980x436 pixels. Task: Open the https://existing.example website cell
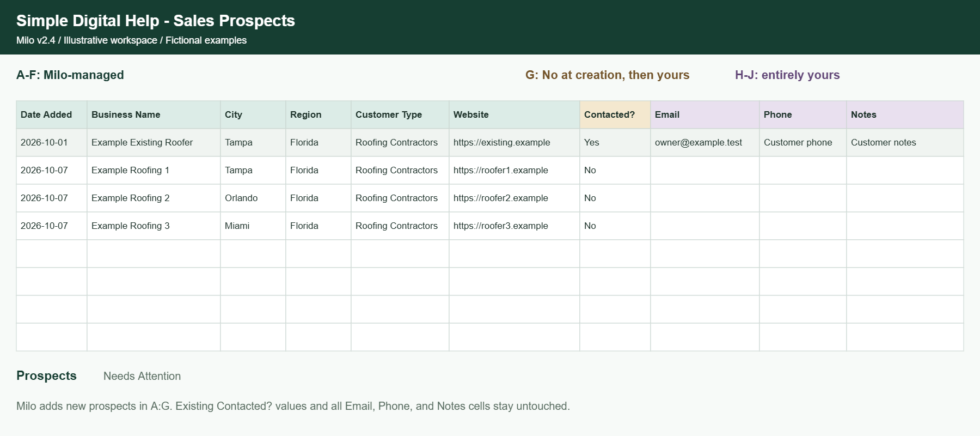[514, 142]
